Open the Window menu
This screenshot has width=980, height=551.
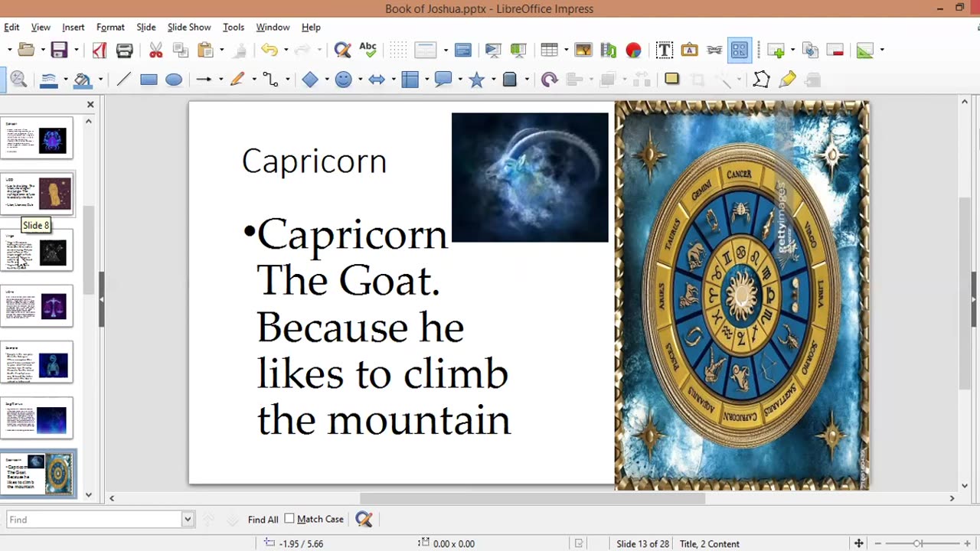pos(273,27)
